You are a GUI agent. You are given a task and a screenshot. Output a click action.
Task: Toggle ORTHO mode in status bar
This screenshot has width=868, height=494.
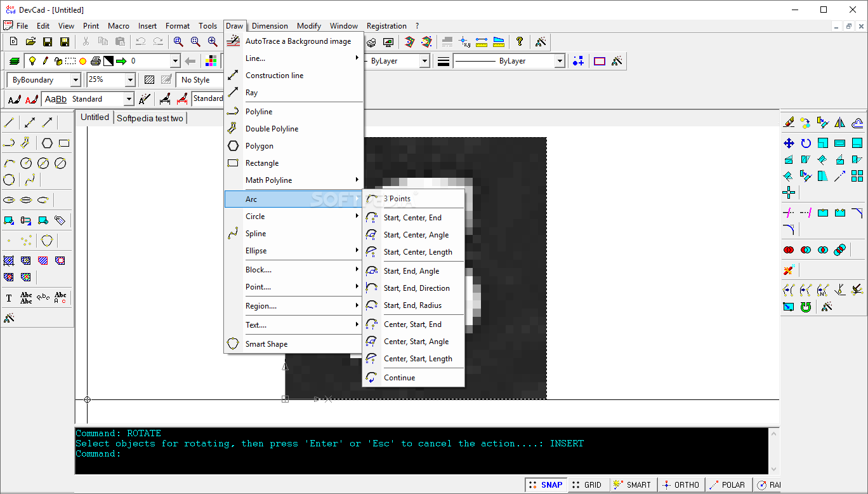[680, 484]
